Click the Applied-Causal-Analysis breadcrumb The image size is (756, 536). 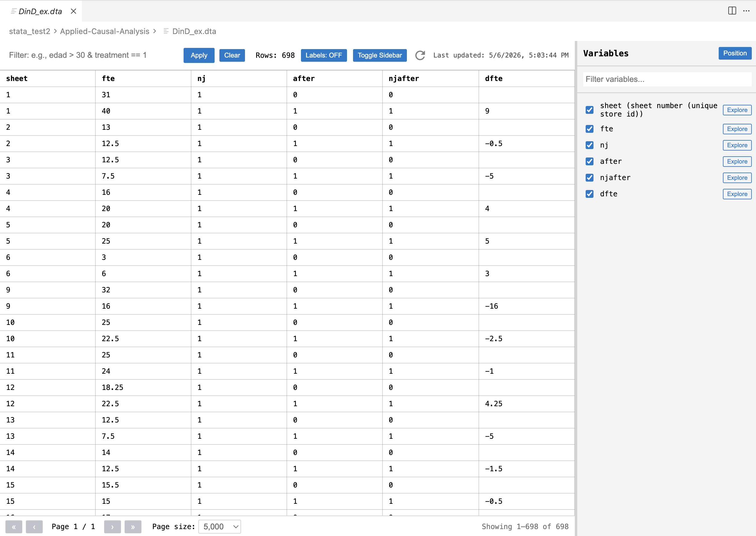coord(104,31)
